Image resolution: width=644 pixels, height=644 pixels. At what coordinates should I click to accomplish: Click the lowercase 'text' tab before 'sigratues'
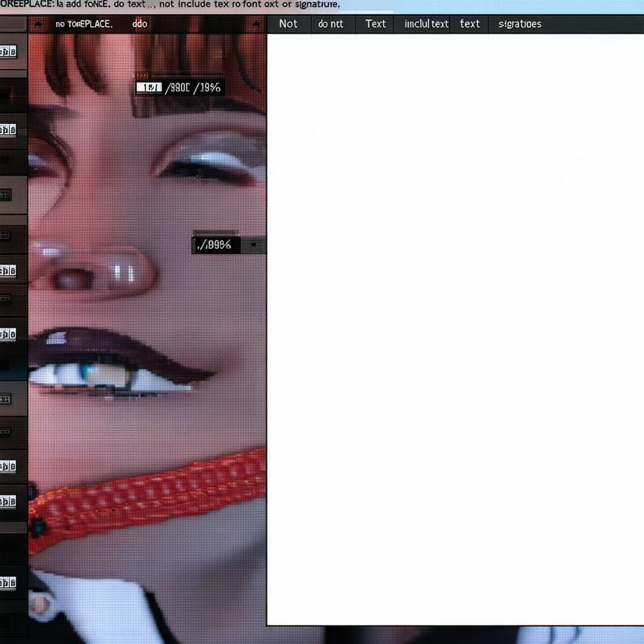pyautogui.click(x=470, y=24)
